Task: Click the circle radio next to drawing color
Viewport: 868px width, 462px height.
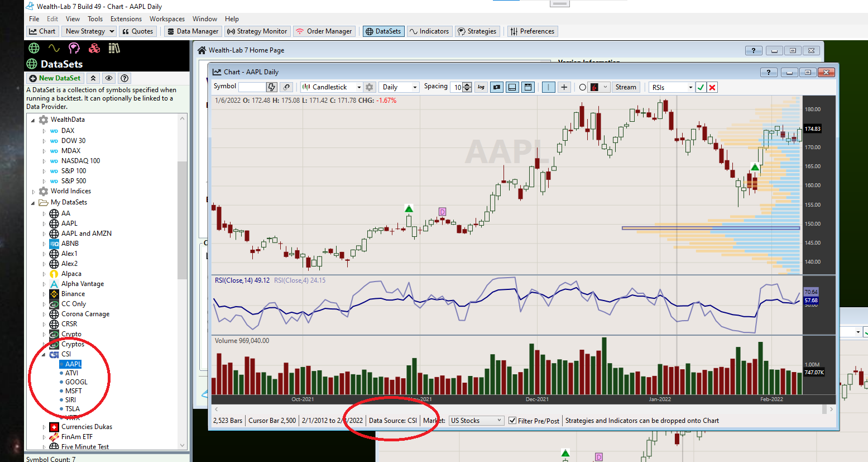Action: pyautogui.click(x=582, y=87)
